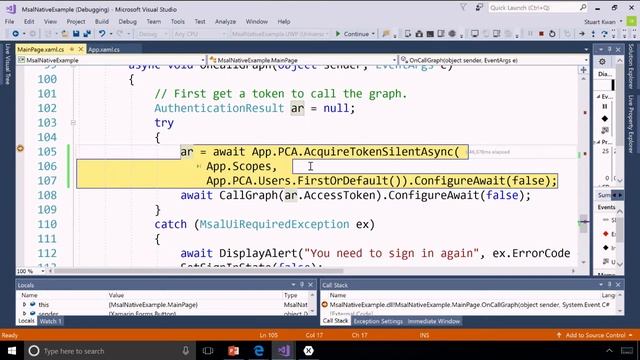Screen dimensions: 640x360
Task: Click the Step Into debug icon
Action: (x=593, y=34)
